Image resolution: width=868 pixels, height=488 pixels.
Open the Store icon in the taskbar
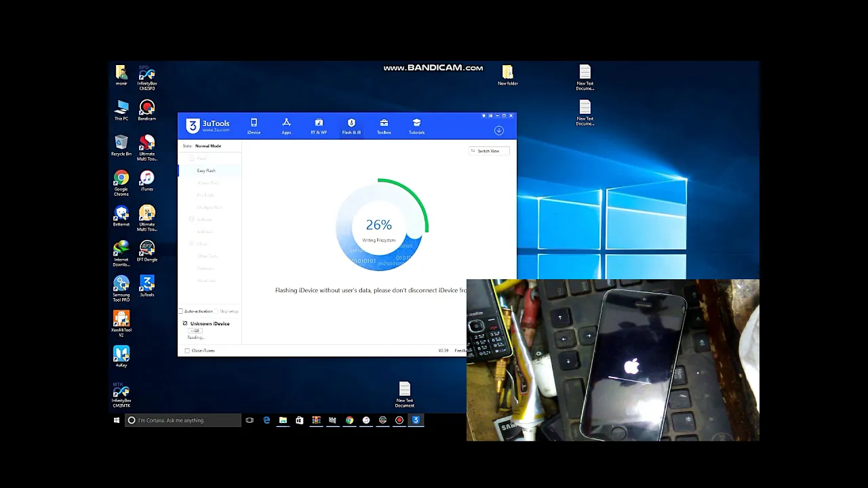[299, 420]
